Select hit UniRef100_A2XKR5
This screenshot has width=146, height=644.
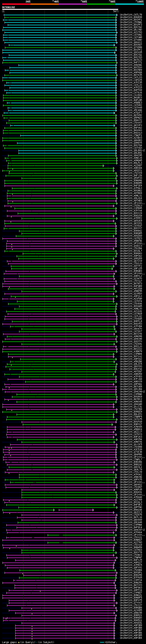point(131,610)
